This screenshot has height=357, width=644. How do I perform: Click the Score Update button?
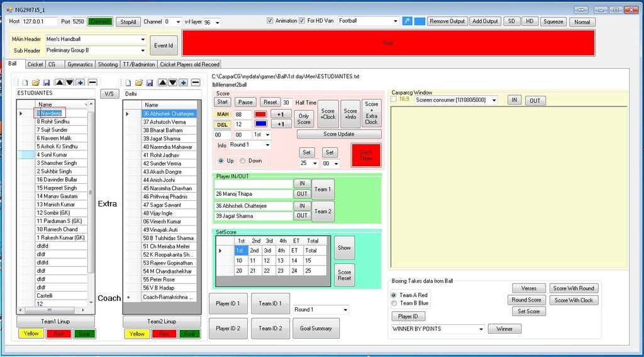pyautogui.click(x=338, y=134)
